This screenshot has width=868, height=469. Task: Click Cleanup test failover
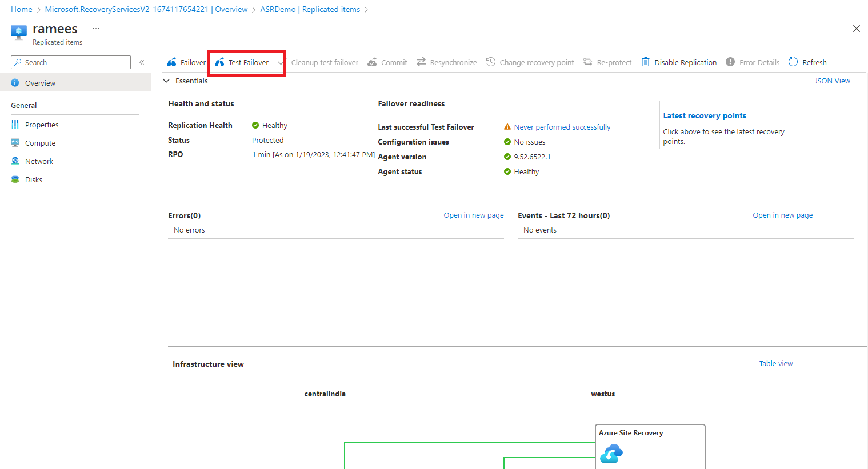pyautogui.click(x=325, y=63)
